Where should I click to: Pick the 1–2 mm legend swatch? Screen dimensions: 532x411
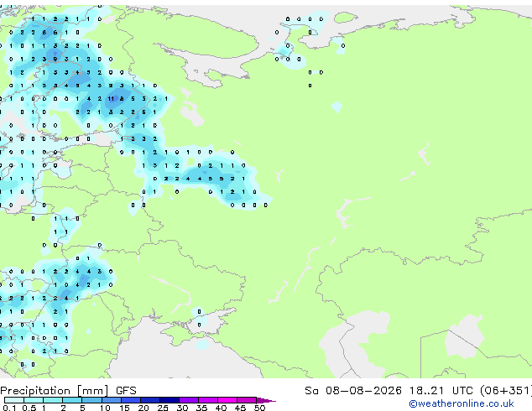coord(53,400)
